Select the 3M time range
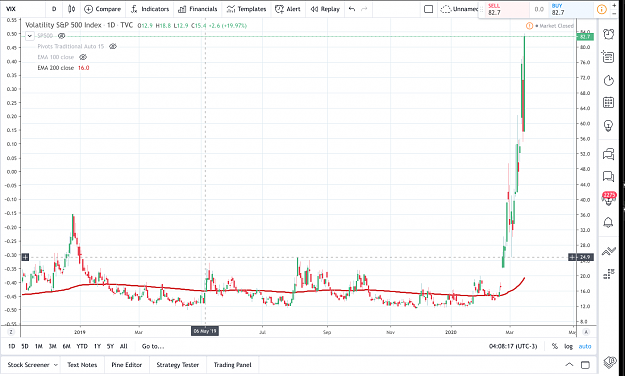Image resolution: width=625 pixels, height=376 pixels. point(52,346)
